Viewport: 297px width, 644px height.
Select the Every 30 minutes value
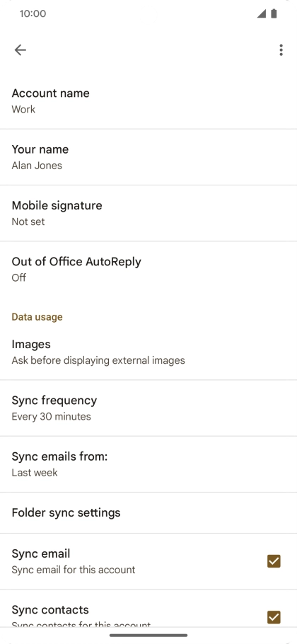(52, 416)
